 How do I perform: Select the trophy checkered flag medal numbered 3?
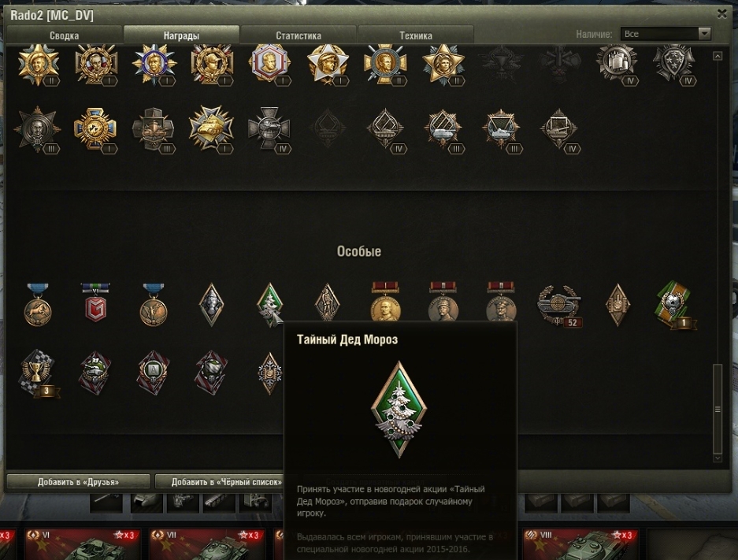[x=39, y=374]
